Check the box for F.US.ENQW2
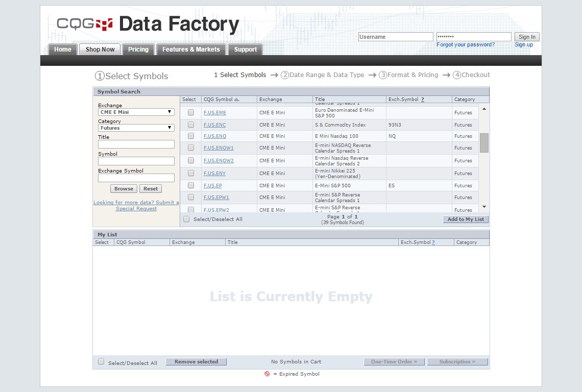 pos(191,160)
